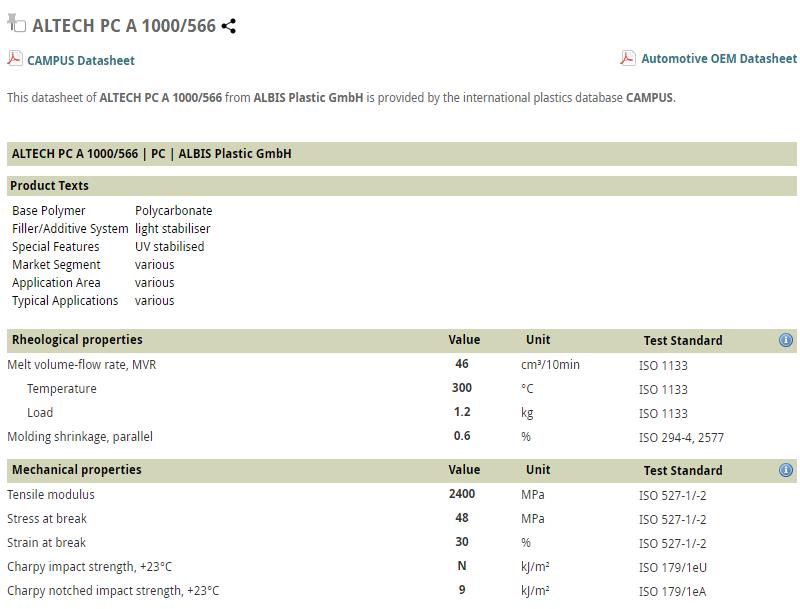Open the Automotive OEM Datasheet link

click(719, 59)
